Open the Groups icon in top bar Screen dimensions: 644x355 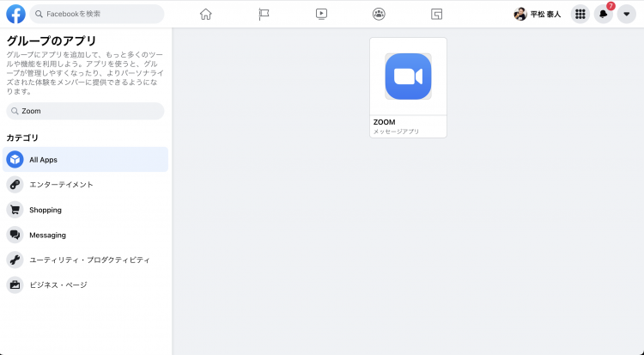(x=379, y=14)
